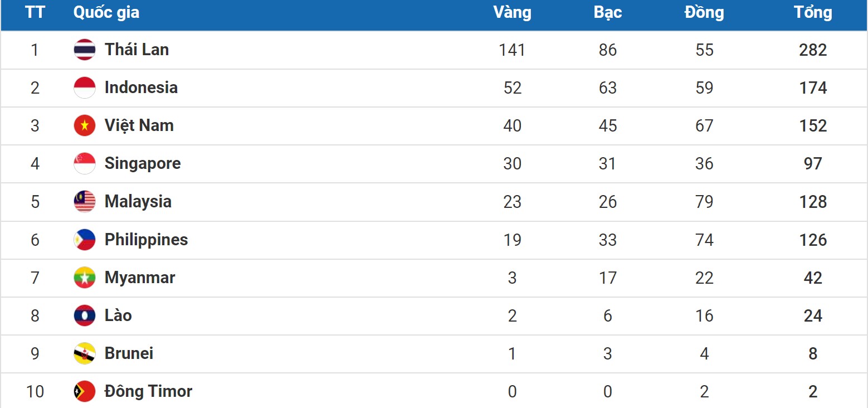The height and width of the screenshot is (408, 868).
Task: Open the Việt Nam country link
Action: click(x=139, y=125)
